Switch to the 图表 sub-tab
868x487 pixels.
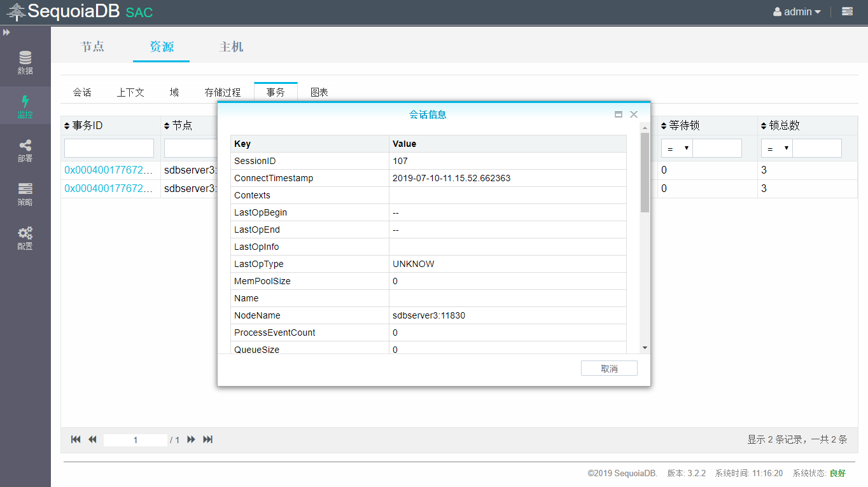pyautogui.click(x=319, y=92)
